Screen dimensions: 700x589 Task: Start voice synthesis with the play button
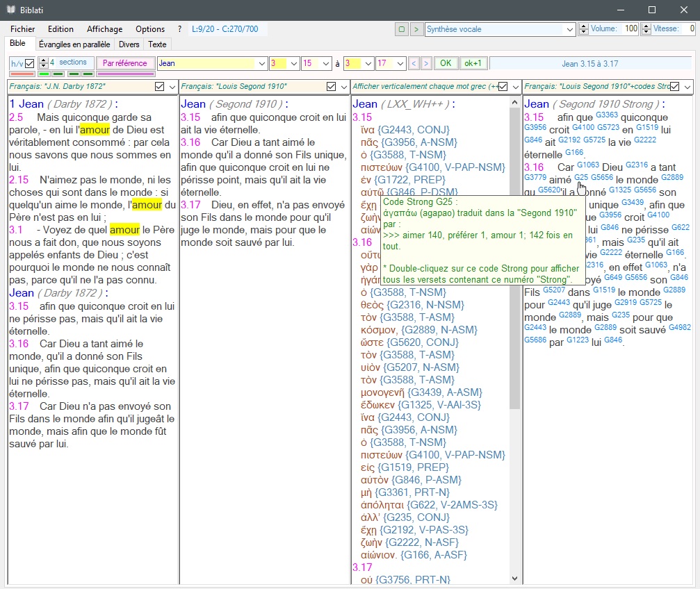[416, 29]
